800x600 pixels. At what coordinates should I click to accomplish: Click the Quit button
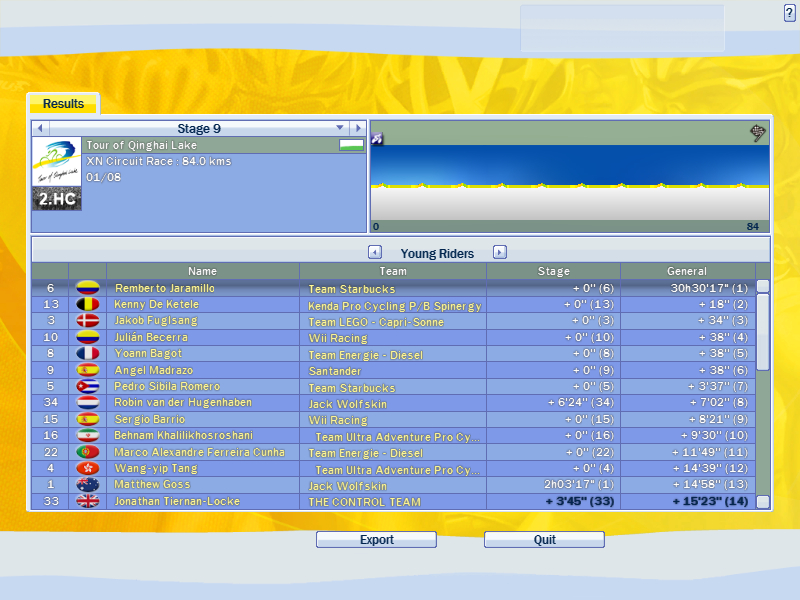coord(544,540)
